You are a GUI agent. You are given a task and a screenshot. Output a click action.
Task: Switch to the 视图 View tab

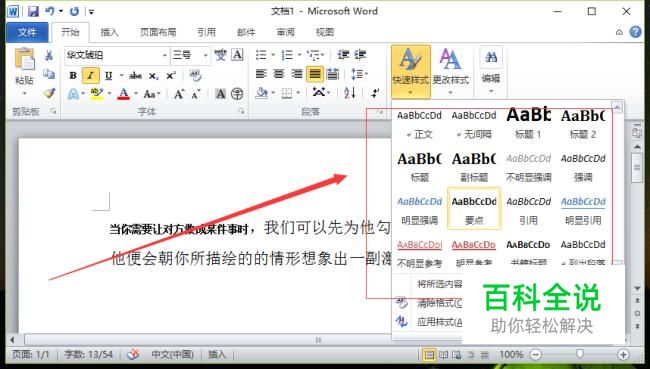pyautogui.click(x=325, y=32)
